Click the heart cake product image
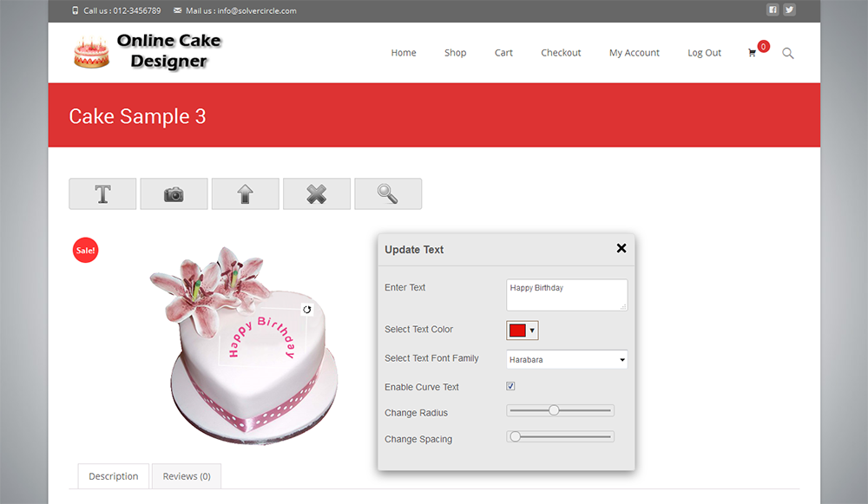This screenshot has height=504, width=868. tap(245, 346)
